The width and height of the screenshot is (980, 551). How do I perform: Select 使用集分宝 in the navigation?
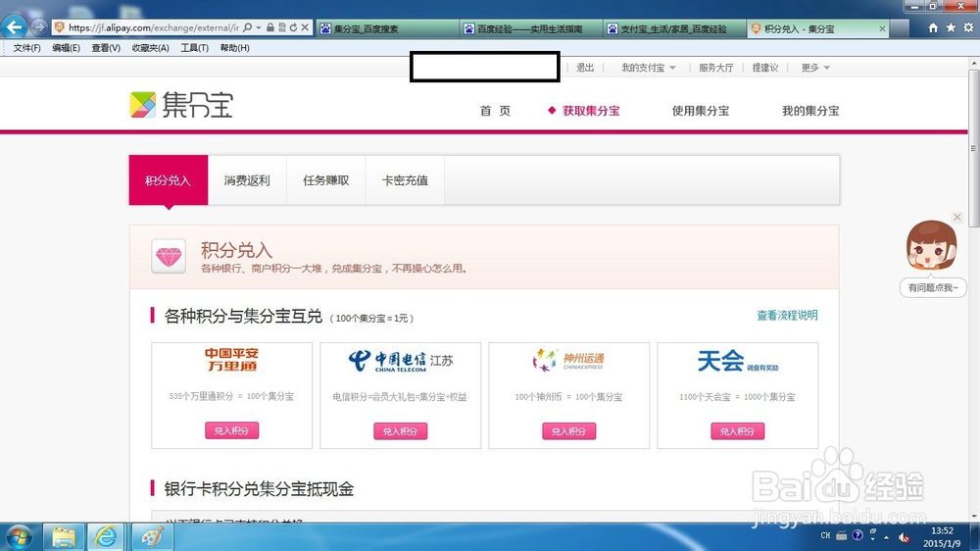pos(701,111)
